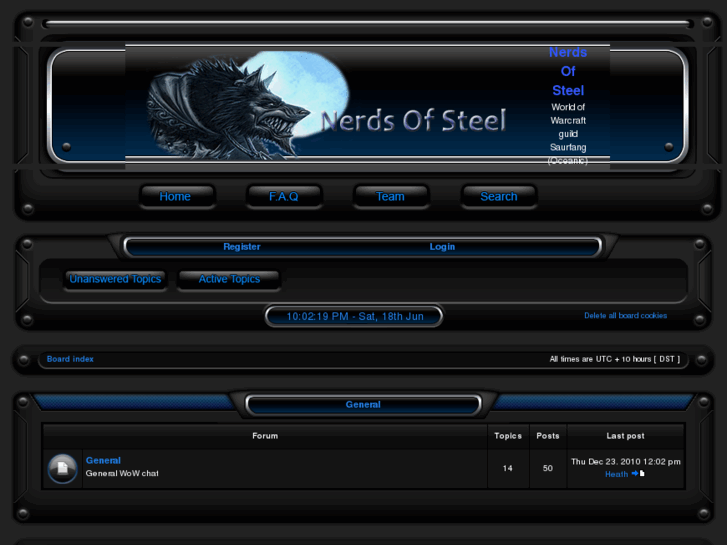Click the posts count '50'
The image size is (727, 545).
tap(548, 468)
